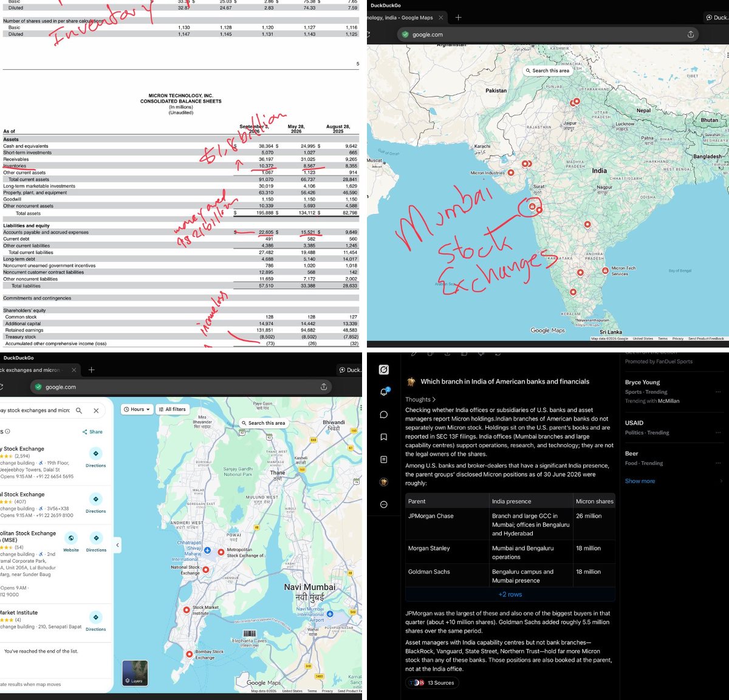Clear the Maps search box with X
This screenshot has width=729, height=700.
96,410
